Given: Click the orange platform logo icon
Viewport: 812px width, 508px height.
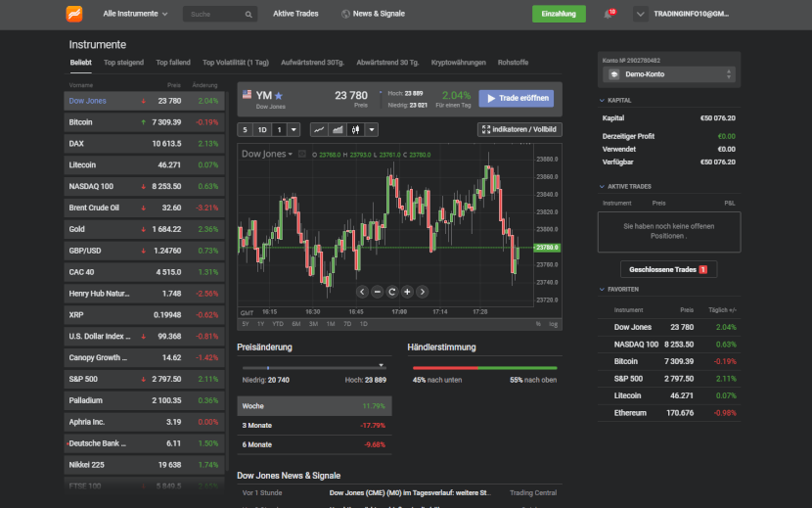Looking at the screenshot, I should point(74,14).
